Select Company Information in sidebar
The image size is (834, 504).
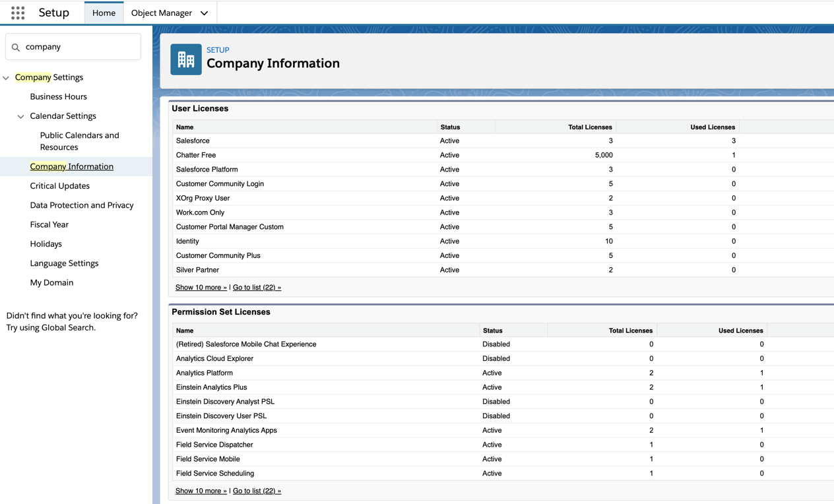coord(71,166)
